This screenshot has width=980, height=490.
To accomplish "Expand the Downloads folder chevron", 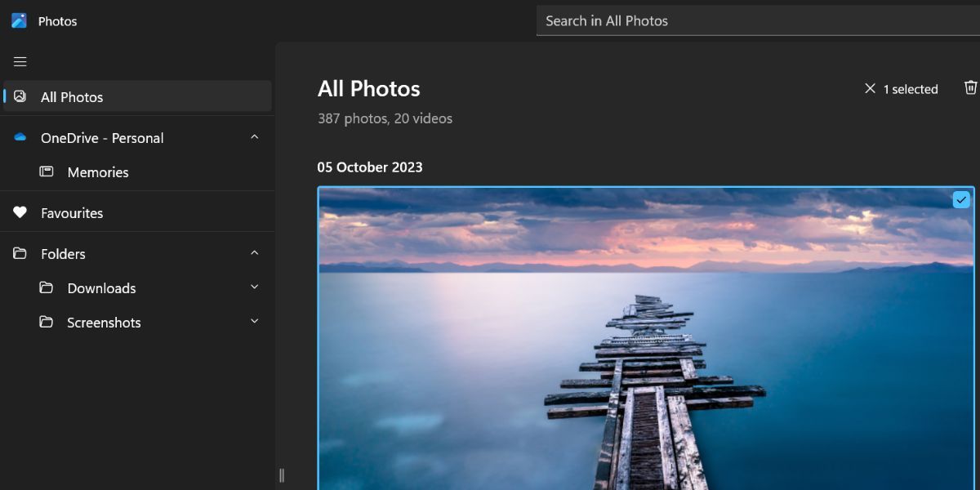I will tap(253, 287).
